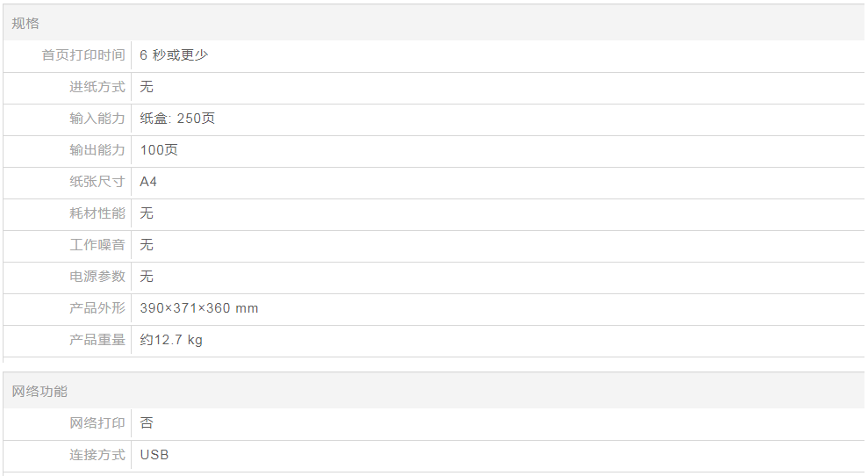
Task: Click the 纸张尺寸 label
Action: coord(97,182)
